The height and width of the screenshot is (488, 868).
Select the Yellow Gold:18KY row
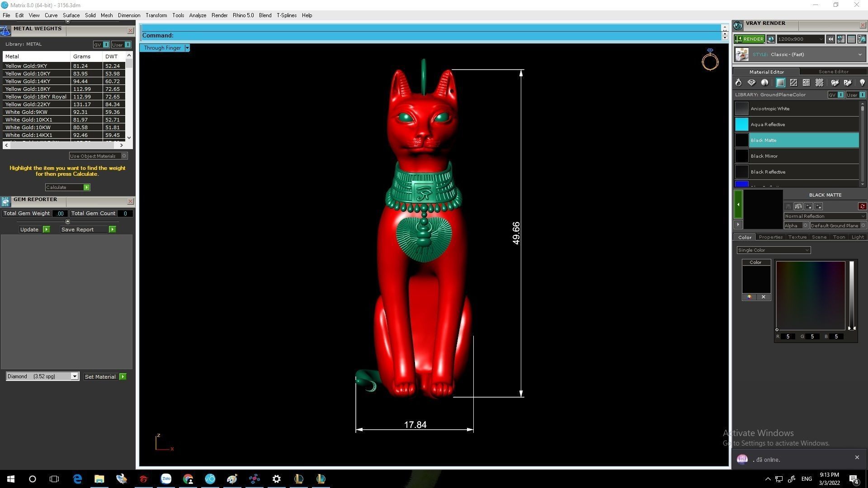[x=63, y=89]
